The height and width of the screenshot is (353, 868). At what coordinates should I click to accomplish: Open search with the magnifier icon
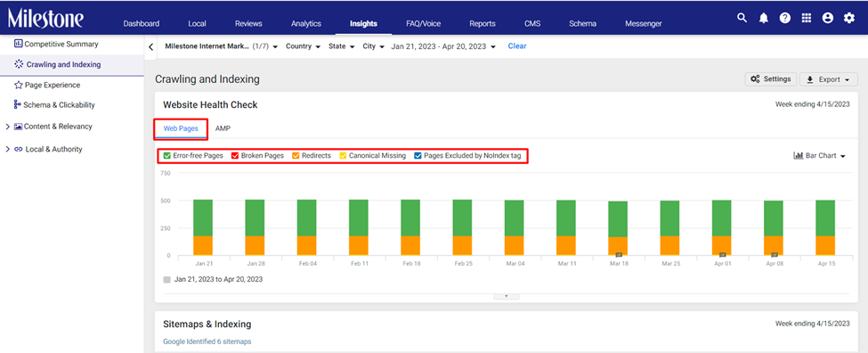pyautogui.click(x=742, y=18)
